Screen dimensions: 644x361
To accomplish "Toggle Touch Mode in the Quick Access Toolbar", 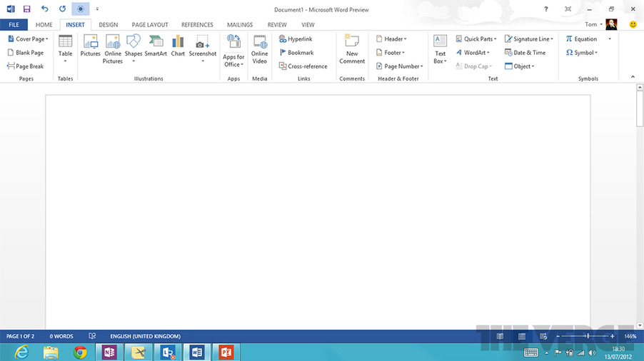I will pos(81,9).
